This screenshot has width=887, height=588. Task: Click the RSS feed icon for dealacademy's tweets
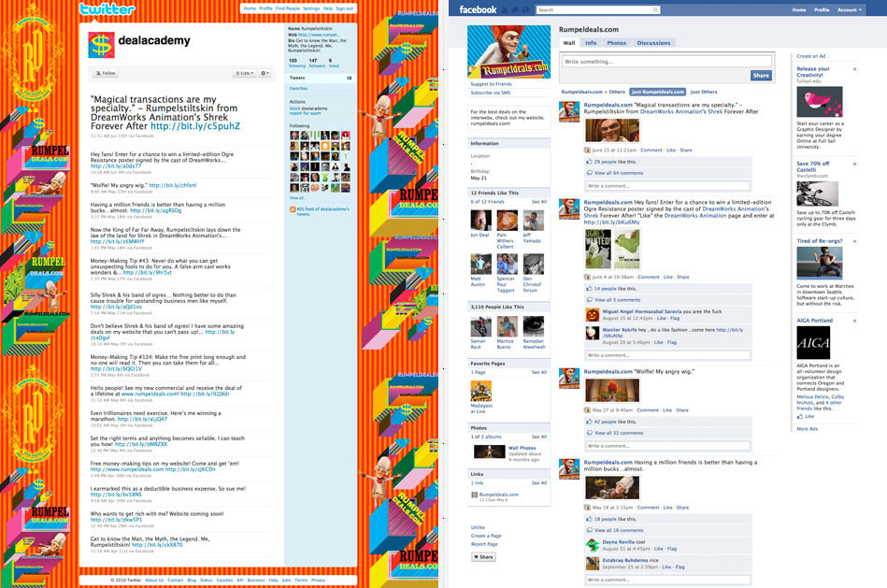pyautogui.click(x=293, y=209)
